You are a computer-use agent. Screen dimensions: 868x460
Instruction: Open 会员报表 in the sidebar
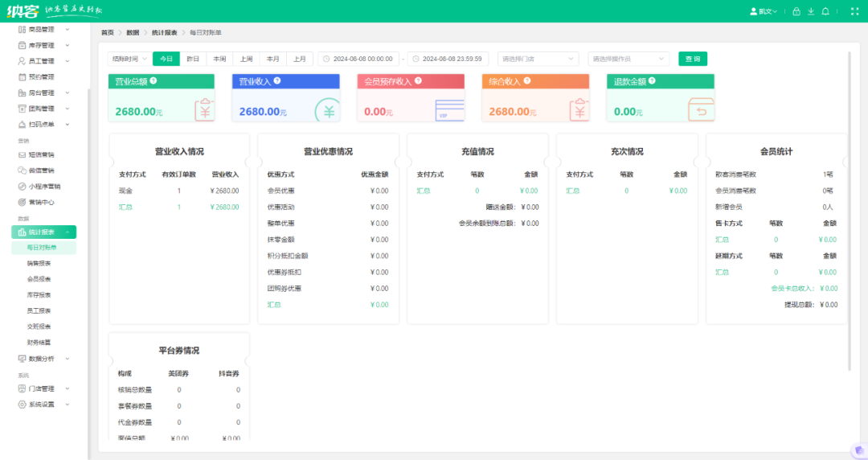[x=39, y=279]
